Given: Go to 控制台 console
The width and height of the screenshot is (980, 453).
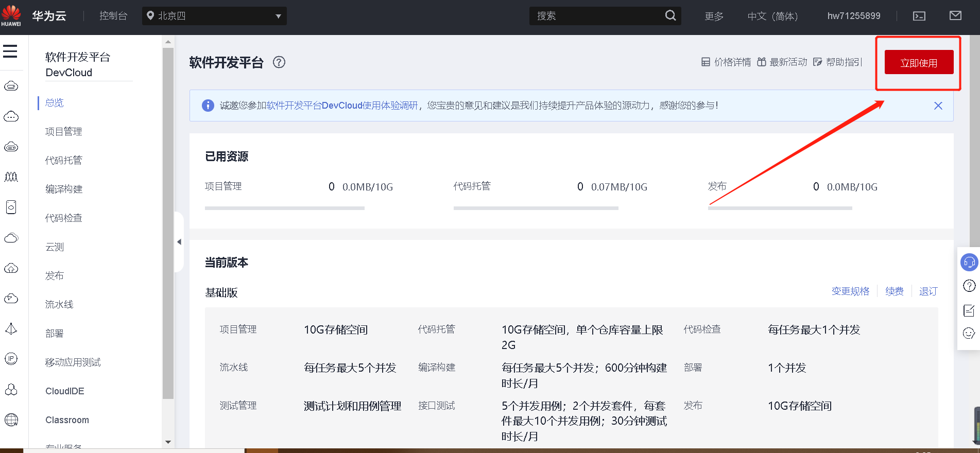Looking at the screenshot, I should coord(113,16).
